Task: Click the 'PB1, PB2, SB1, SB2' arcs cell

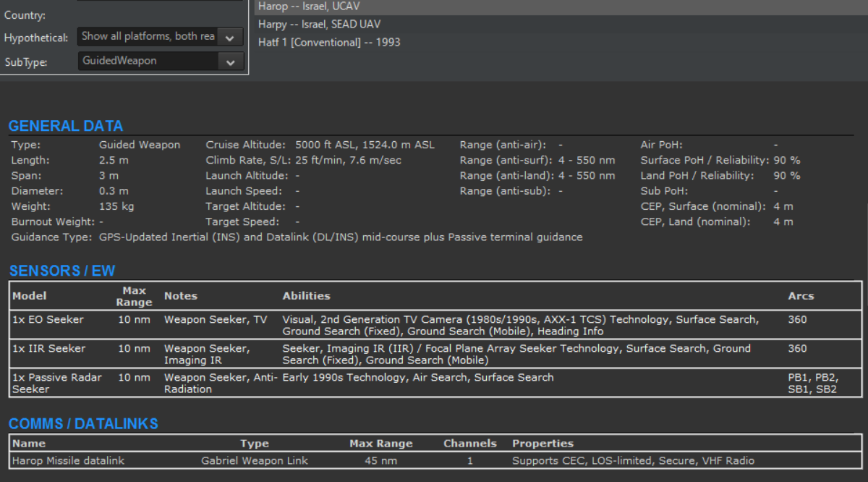Action: (x=812, y=383)
